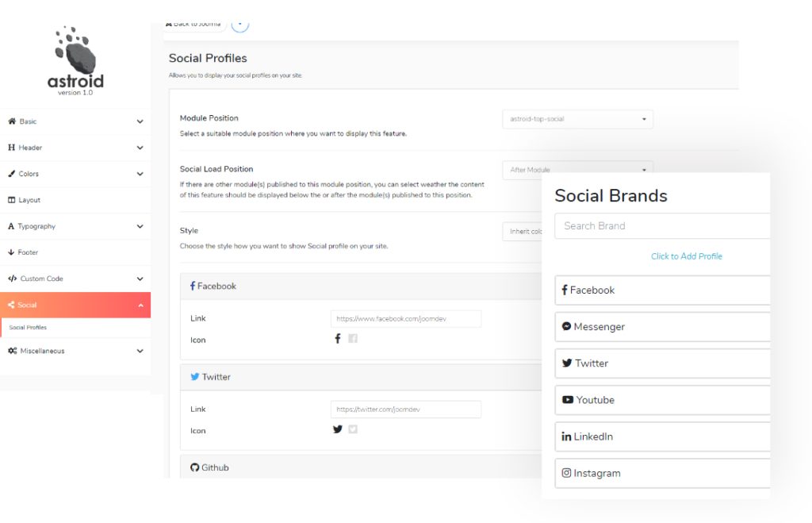The height and width of the screenshot is (523, 812).
Task: Open the Header settings menu
Action: [75, 148]
